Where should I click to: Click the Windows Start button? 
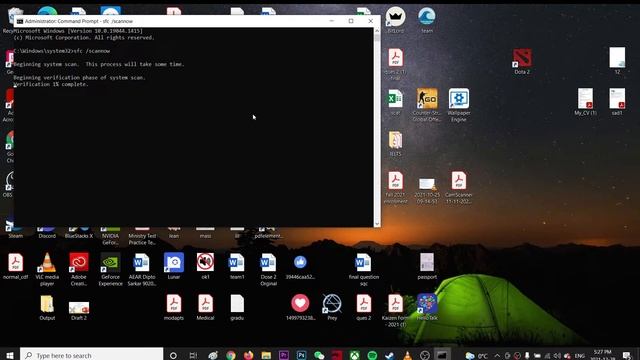click(9, 356)
